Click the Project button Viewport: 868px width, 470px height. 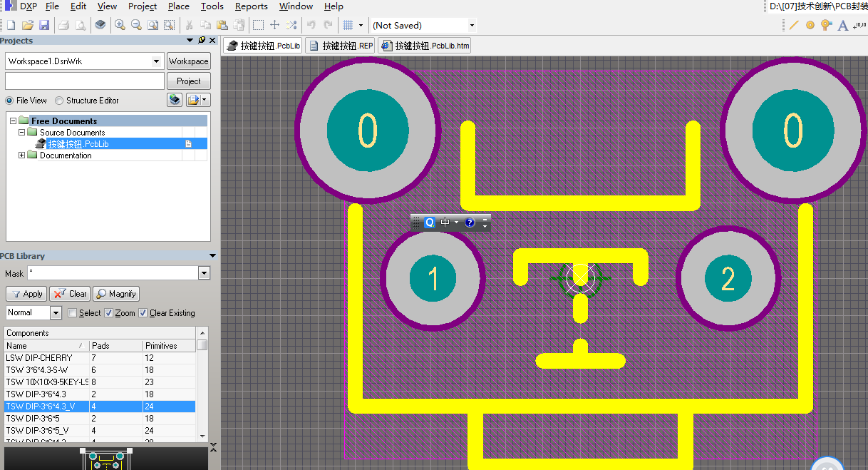pyautogui.click(x=189, y=81)
